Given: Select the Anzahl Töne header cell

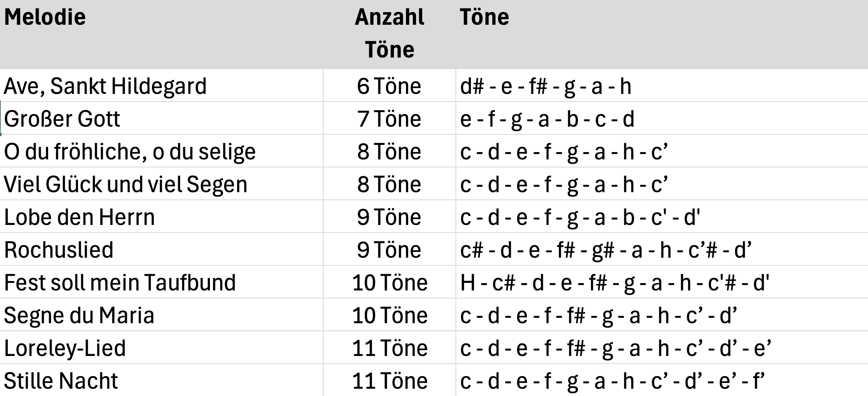Looking at the screenshot, I should click(389, 35).
